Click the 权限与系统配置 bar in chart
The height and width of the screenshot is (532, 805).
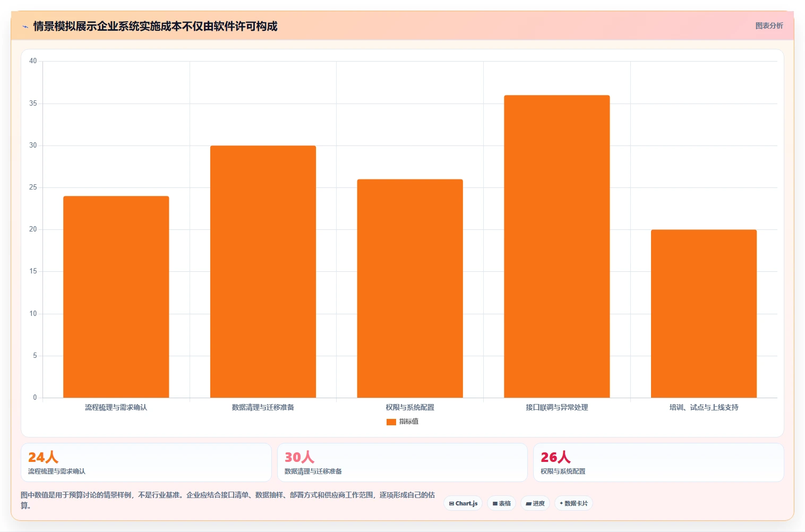pyautogui.click(x=410, y=288)
